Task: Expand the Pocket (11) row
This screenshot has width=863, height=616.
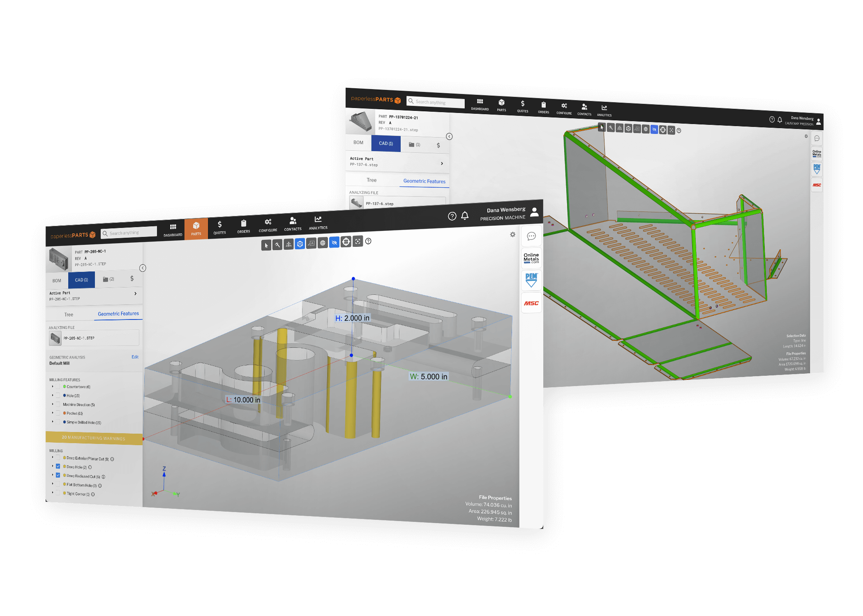Action: pos(53,413)
